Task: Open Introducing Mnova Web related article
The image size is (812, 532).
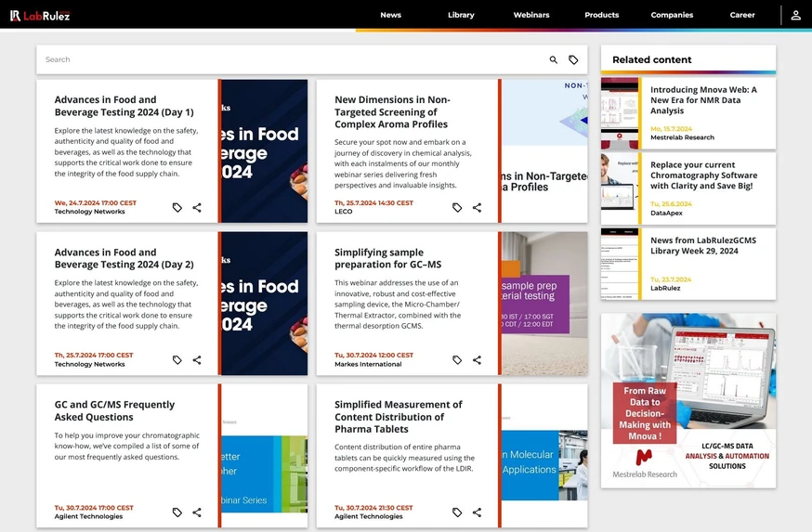Action: click(x=704, y=100)
